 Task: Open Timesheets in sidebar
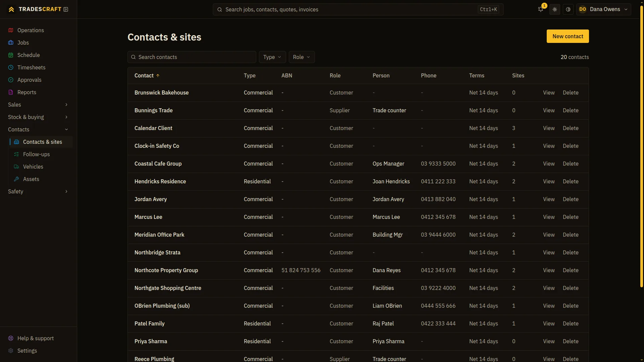coord(38,67)
